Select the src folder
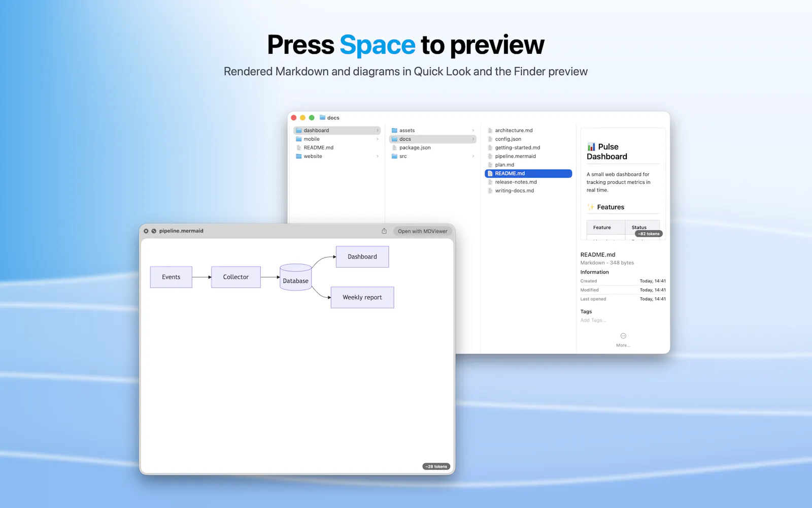 pyautogui.click(x=433, y=156)
